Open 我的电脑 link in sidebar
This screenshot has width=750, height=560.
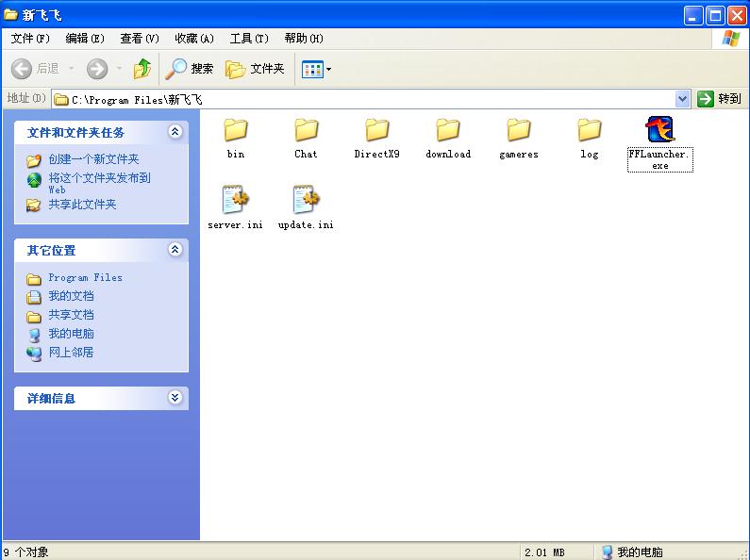71,334
